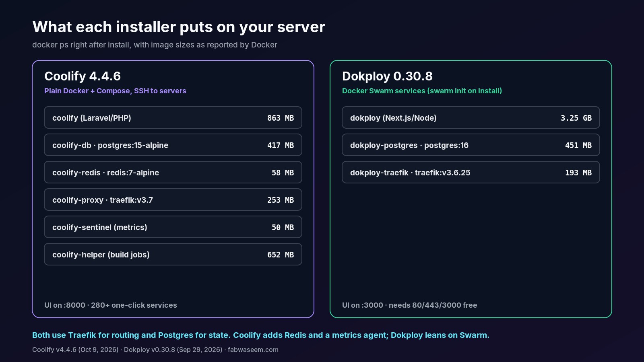Select the "coolify (Laravel/PHP)" row label
The image size is (644, 362).
[92, 118]
